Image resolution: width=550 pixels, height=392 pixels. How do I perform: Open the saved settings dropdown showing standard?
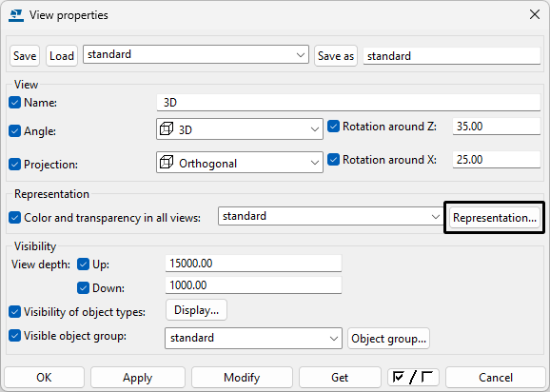196,54
